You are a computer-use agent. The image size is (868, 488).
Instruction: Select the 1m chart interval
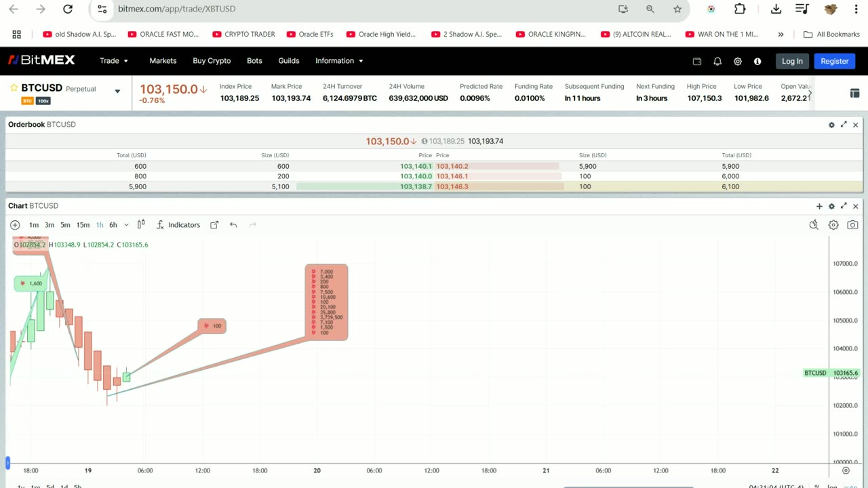click(34, 225)
